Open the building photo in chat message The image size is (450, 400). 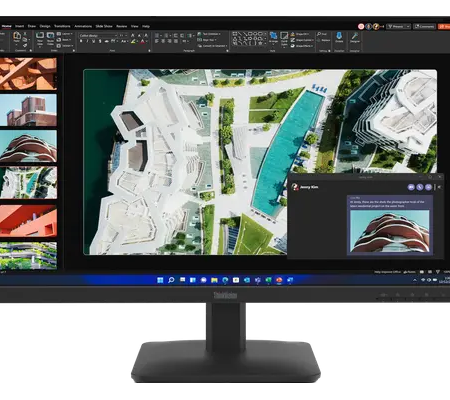pyautogui.click(x=390, y=231)
